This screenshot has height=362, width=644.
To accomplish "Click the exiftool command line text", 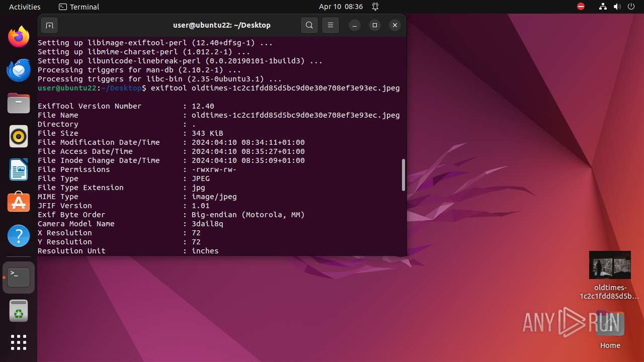I will click(275, 88).
